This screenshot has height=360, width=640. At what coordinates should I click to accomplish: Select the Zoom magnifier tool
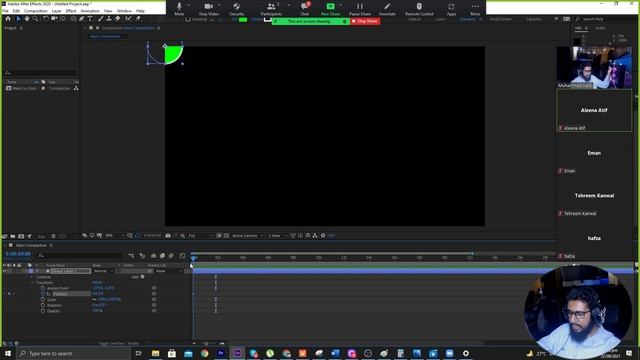tap(36, 19)
